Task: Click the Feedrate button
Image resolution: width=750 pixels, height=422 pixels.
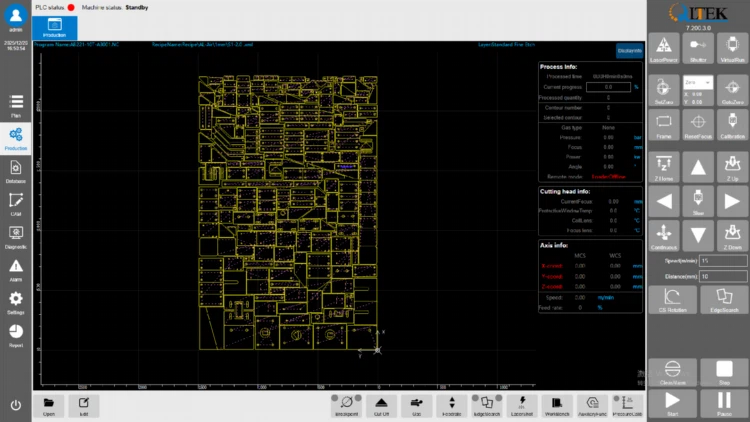Action: [452, 406]
